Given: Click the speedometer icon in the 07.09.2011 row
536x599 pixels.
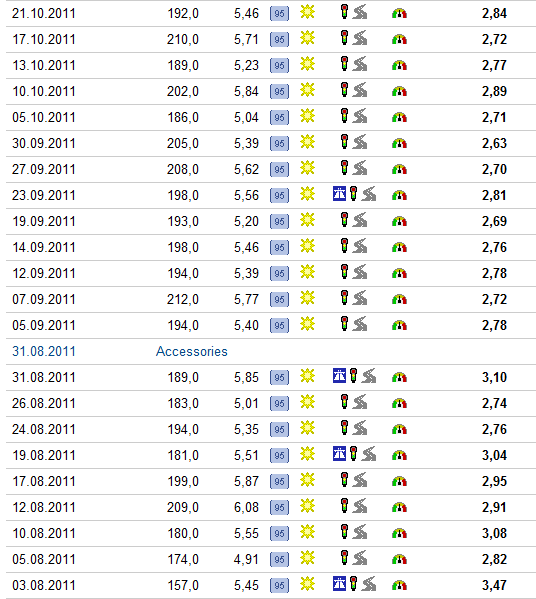Looking at the screenshot, I should click(x=399, y=299).
